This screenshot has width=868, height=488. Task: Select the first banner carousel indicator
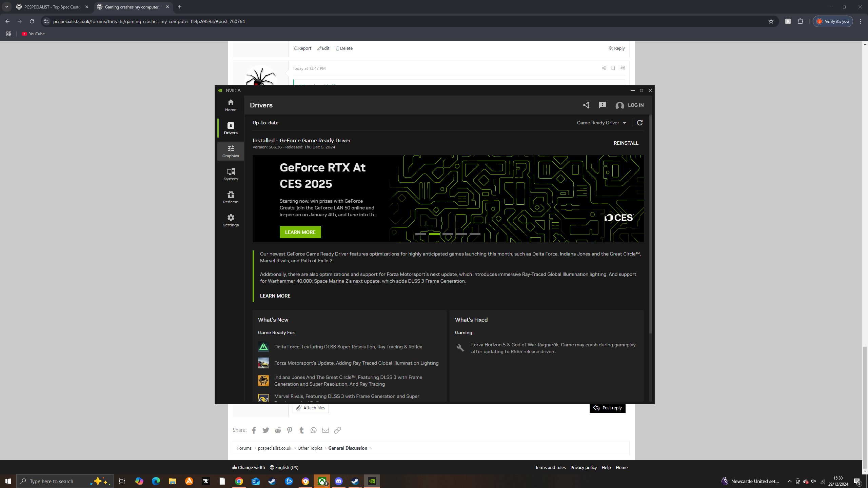(x=421, y=234)
